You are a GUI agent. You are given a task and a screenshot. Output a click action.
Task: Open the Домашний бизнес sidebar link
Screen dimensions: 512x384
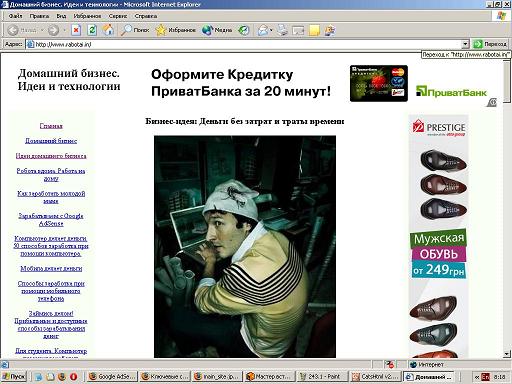(51, 141)
